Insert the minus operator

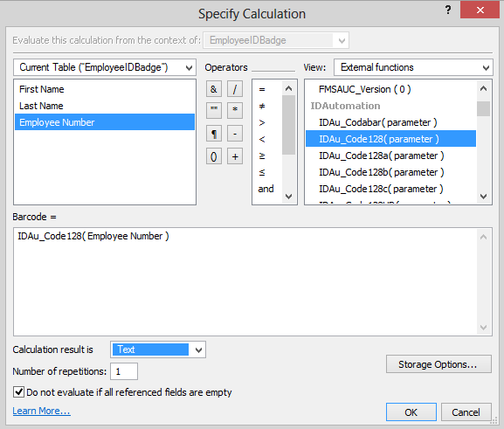[x=235, y=134]
